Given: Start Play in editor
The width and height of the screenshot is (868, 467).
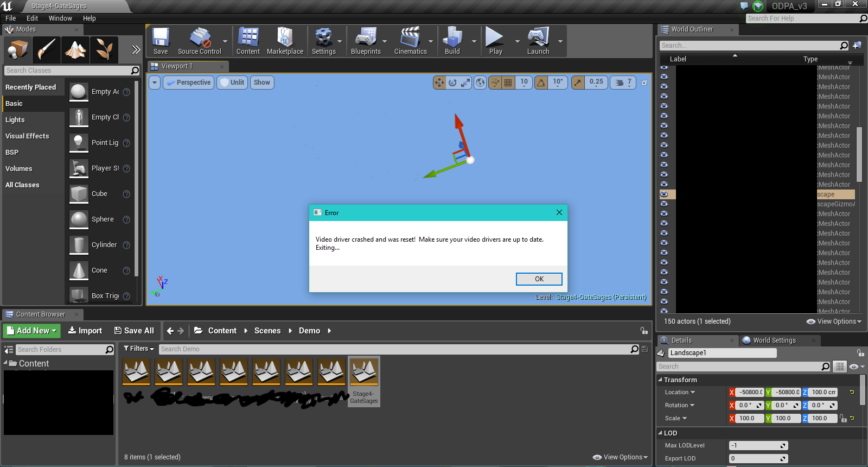Looking at the screenshot, I should (495, 41).
